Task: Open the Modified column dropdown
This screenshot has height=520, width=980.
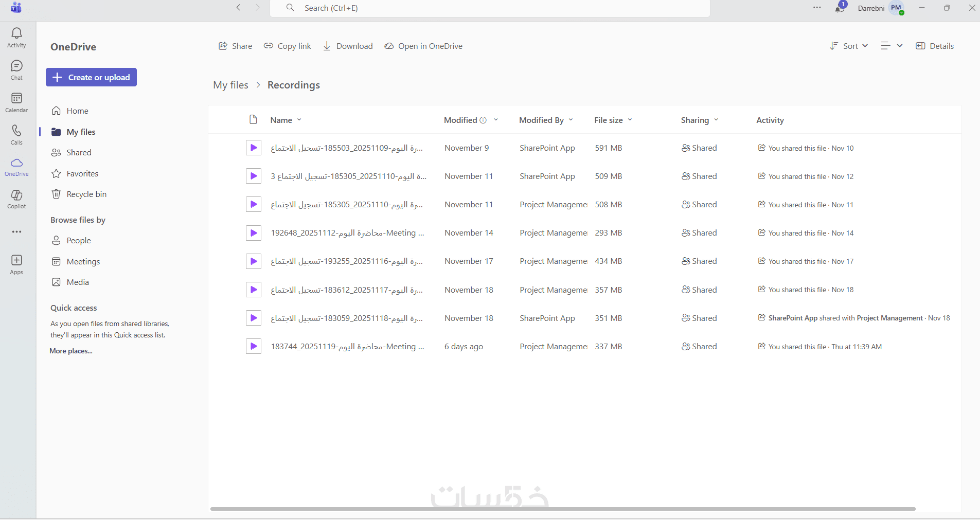Action: coord(496,120)
